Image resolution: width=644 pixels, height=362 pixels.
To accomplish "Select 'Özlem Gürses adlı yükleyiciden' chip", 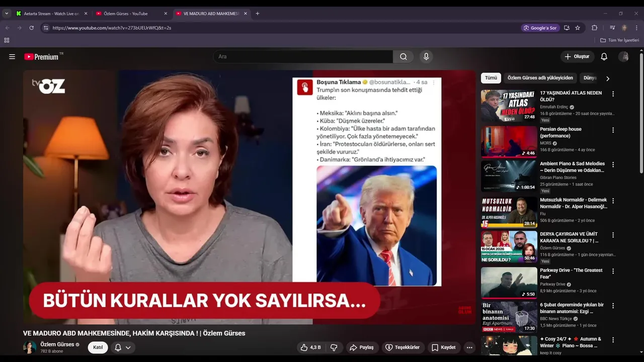I will click(540, 78).
